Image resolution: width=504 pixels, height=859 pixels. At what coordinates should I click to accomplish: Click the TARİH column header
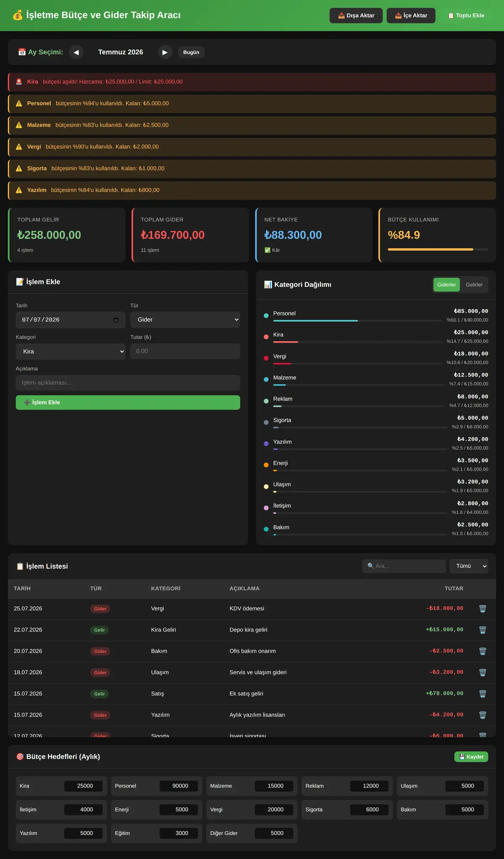22,588
